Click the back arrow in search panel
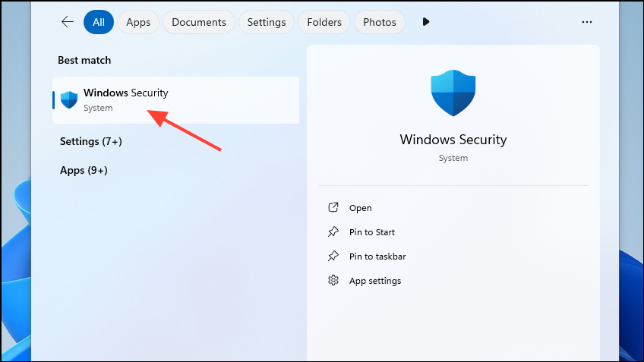The image size is (644, 362). [68, 22]
